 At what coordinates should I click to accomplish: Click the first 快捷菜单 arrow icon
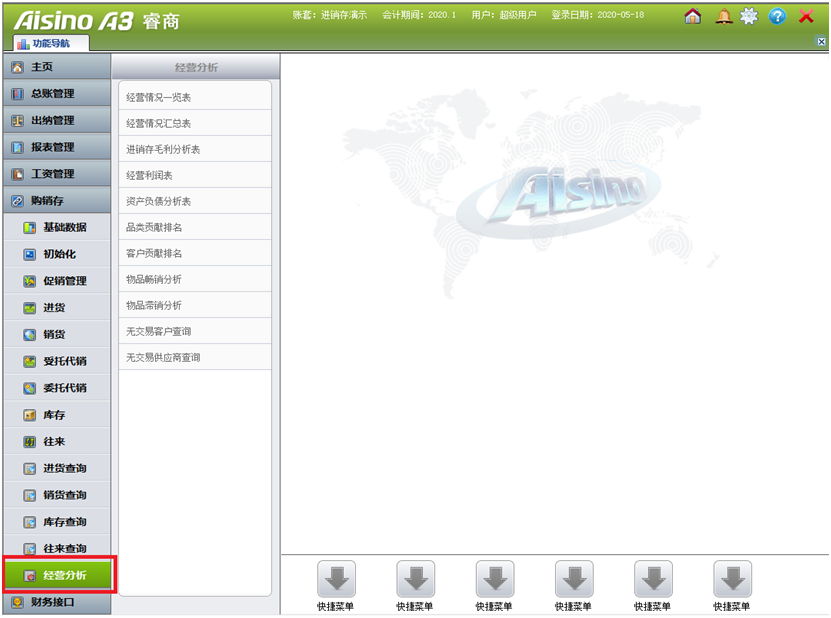click(x=336, y=579)
